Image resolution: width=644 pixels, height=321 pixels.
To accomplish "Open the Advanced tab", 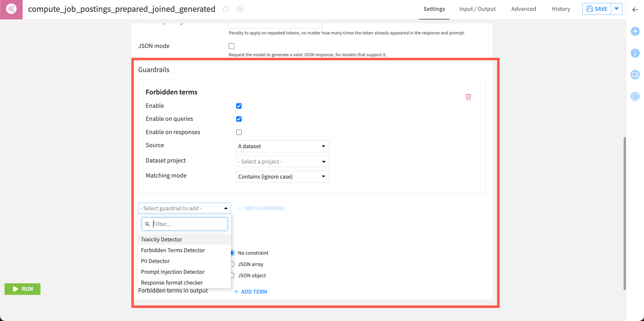I will [x=524, y=9].
